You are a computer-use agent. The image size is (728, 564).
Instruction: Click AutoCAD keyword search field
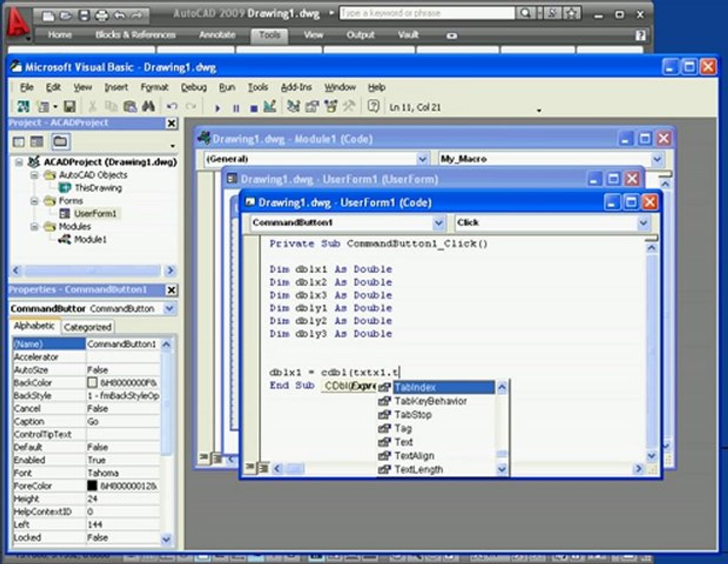click(x=427, y=13)
